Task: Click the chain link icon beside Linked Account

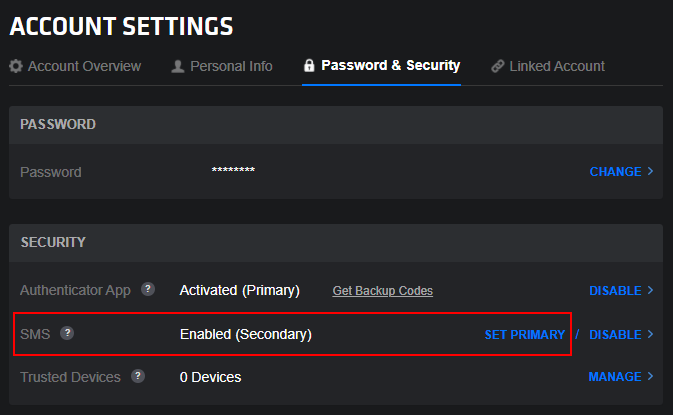Action: click(x=497, y=67)
